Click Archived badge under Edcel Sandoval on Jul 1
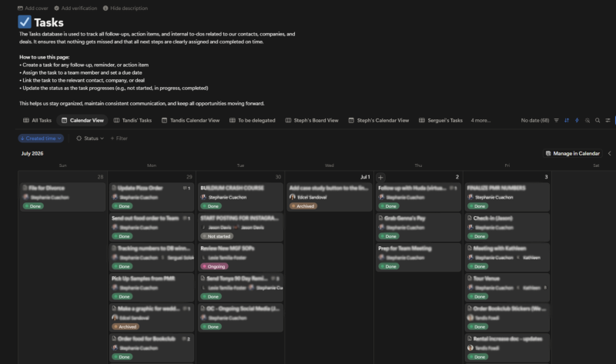616x364 pixels. (x=303, y=206)
